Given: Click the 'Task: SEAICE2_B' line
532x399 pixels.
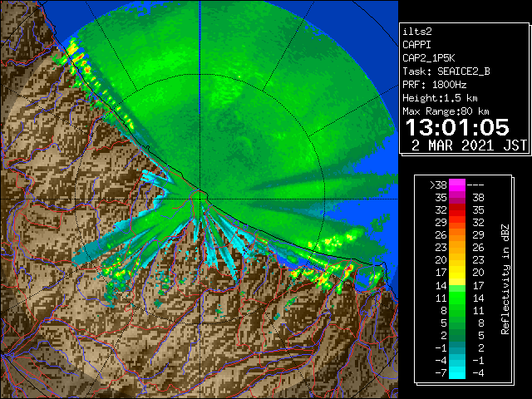Looking at the screenshot, I should coord(446,71).
